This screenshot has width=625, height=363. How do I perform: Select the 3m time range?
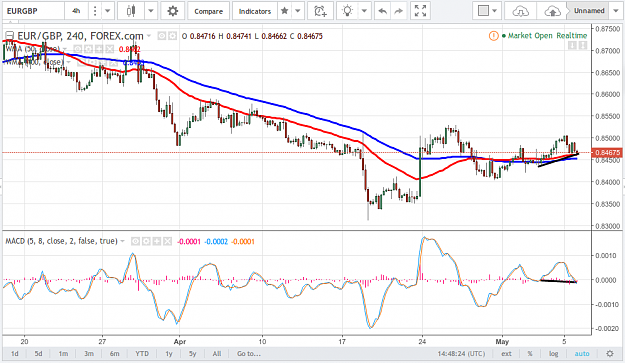click(x=89, y=353)
